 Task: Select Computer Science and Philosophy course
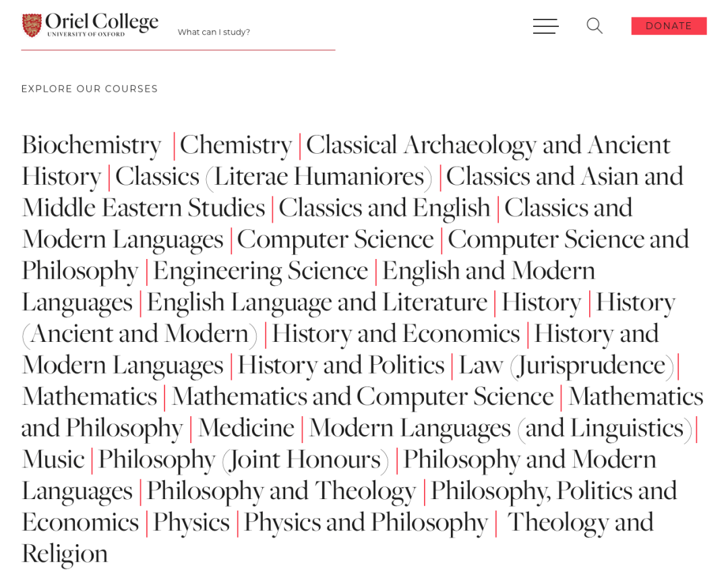point(568,239)
